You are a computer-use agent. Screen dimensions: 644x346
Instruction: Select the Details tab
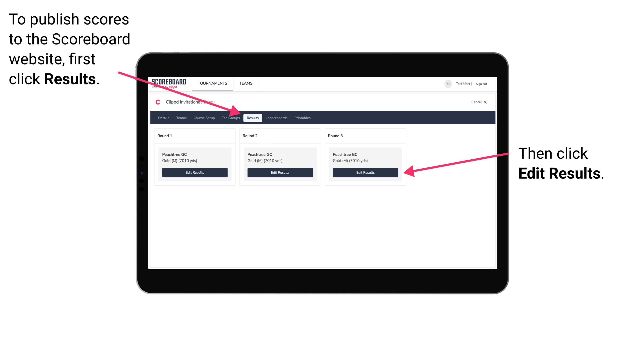[x=164, y=118]
